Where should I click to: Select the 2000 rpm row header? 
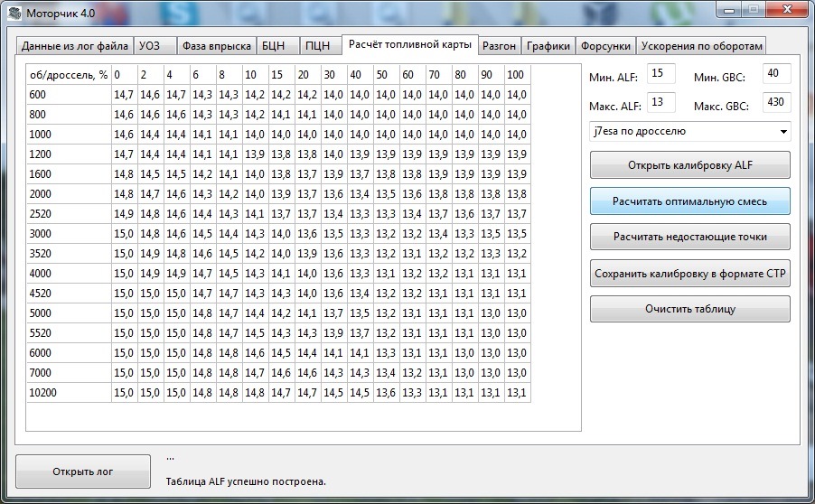click(x=70, y=194)
